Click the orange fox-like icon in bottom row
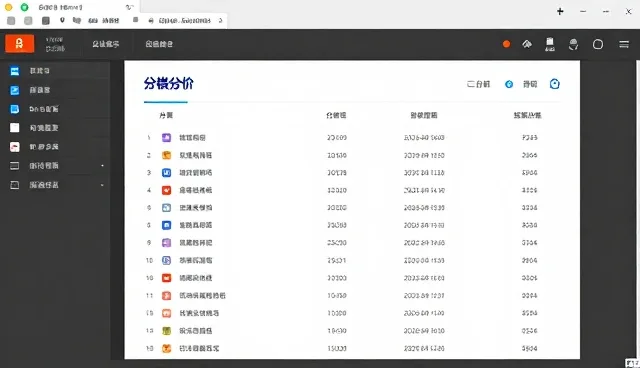 click(166, 348)
